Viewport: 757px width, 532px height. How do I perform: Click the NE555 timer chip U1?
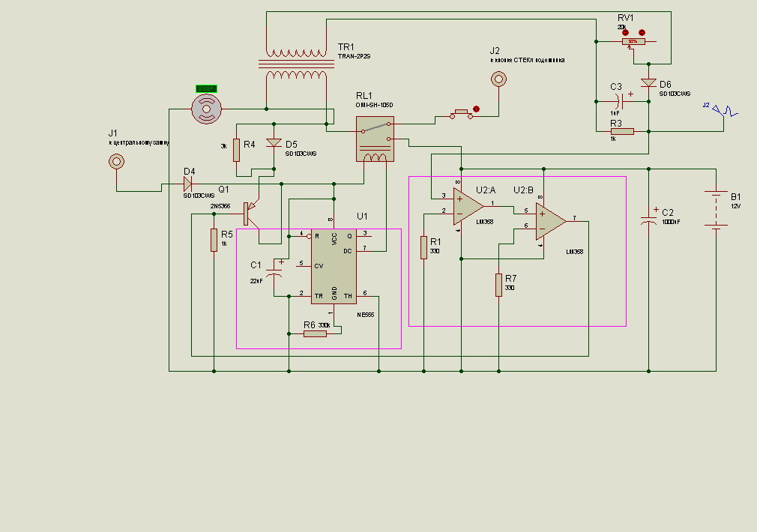[334, 266]
